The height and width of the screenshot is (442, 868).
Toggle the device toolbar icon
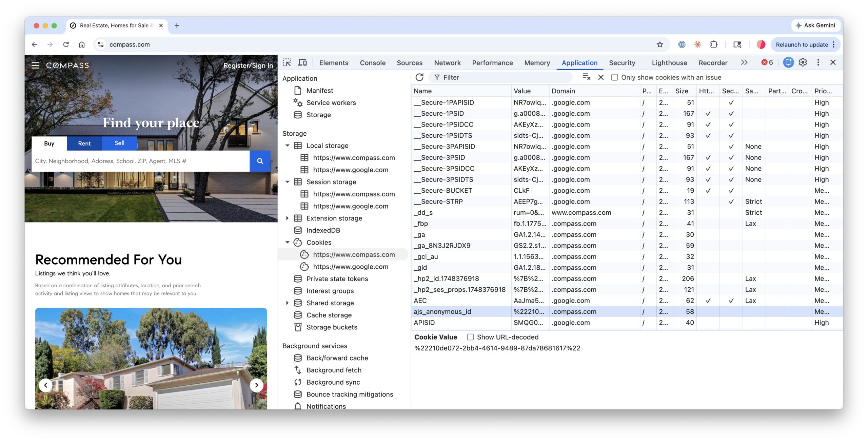(x=302, y=62)
